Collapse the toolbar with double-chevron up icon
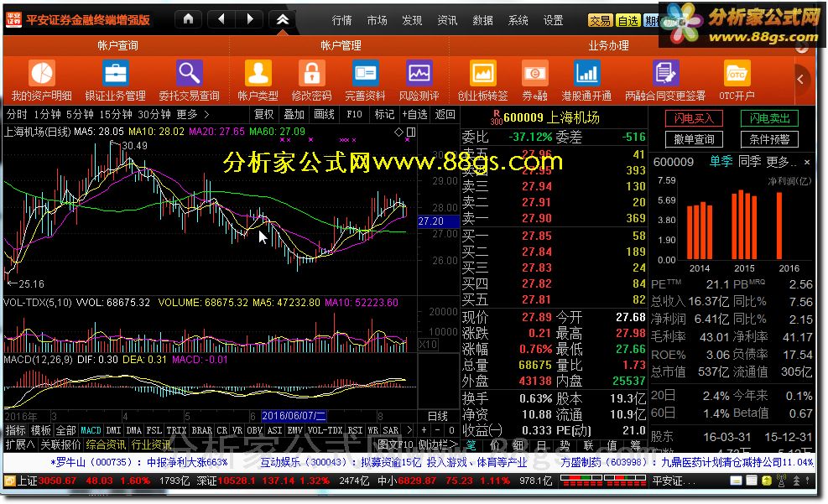 (283, 19)
